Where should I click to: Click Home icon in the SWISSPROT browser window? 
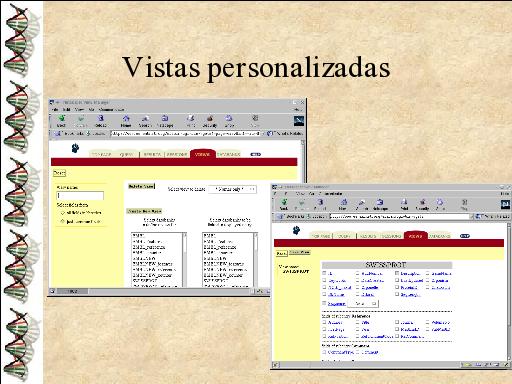(x=343, y=204)
